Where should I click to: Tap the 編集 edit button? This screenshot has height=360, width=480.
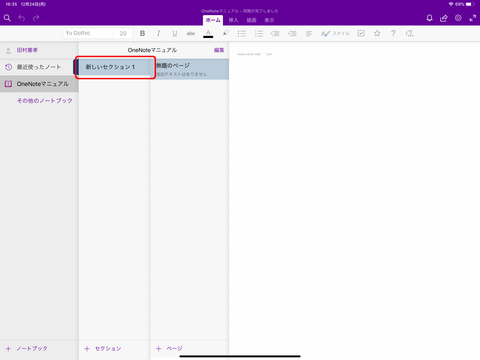219,50
